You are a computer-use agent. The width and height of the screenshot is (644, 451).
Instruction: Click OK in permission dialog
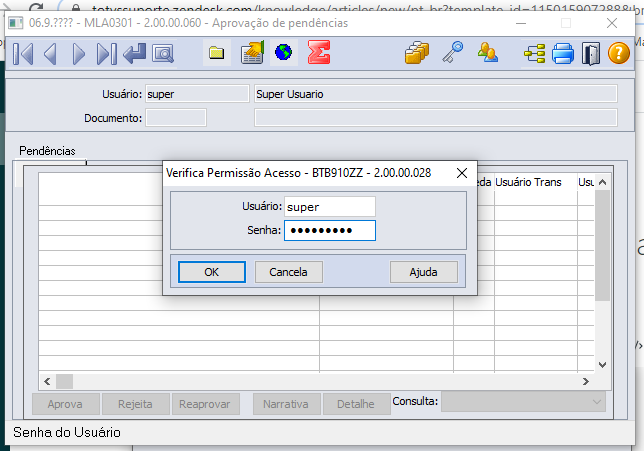point(212,272)
